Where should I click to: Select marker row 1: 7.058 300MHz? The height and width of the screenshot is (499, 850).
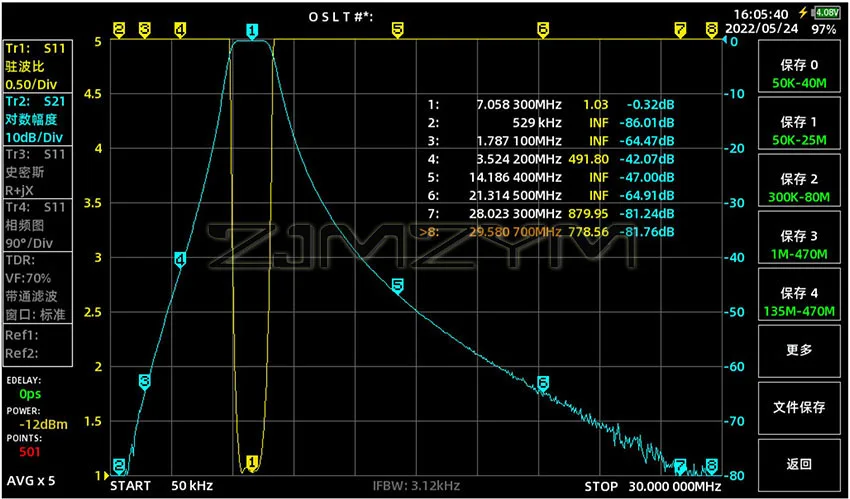(551, 105)
